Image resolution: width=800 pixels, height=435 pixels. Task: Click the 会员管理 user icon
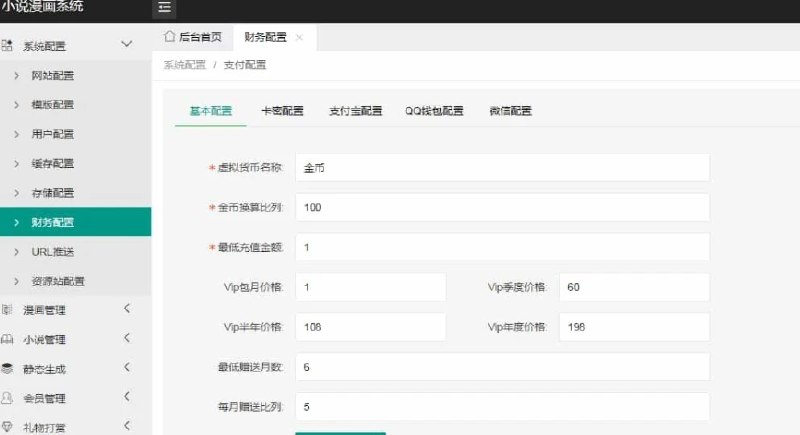pos(7,398)
